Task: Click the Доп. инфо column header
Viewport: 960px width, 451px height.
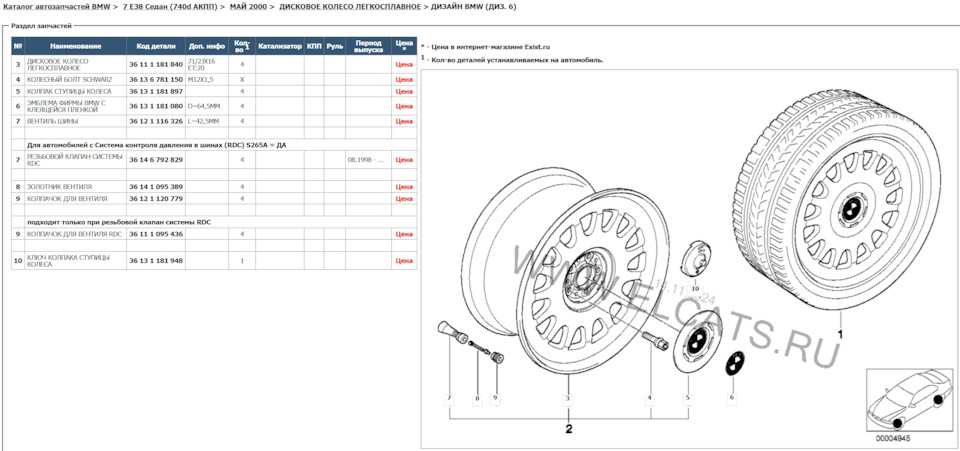Action: [x=207, y=47]
